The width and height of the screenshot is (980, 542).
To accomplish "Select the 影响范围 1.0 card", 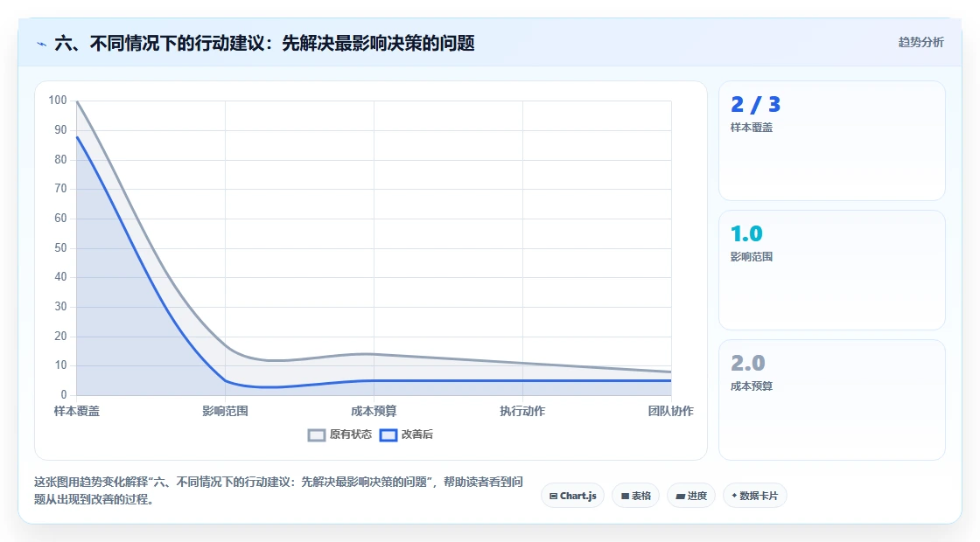I will point(832,270).
